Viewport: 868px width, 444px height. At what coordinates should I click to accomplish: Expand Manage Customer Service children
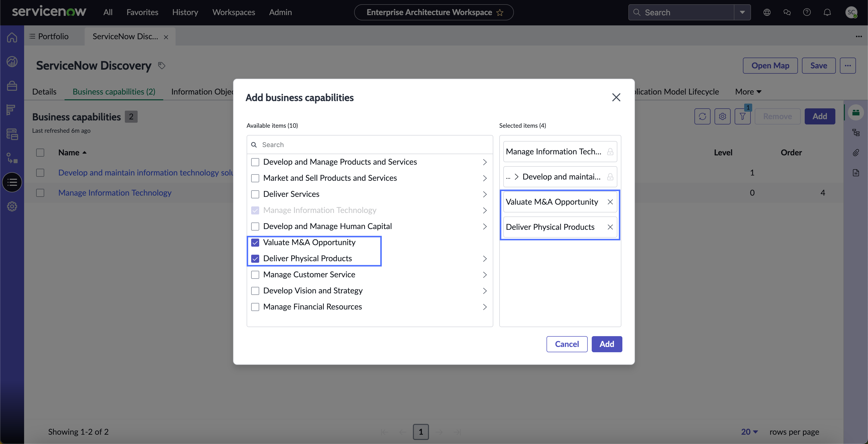click(484, 275)
